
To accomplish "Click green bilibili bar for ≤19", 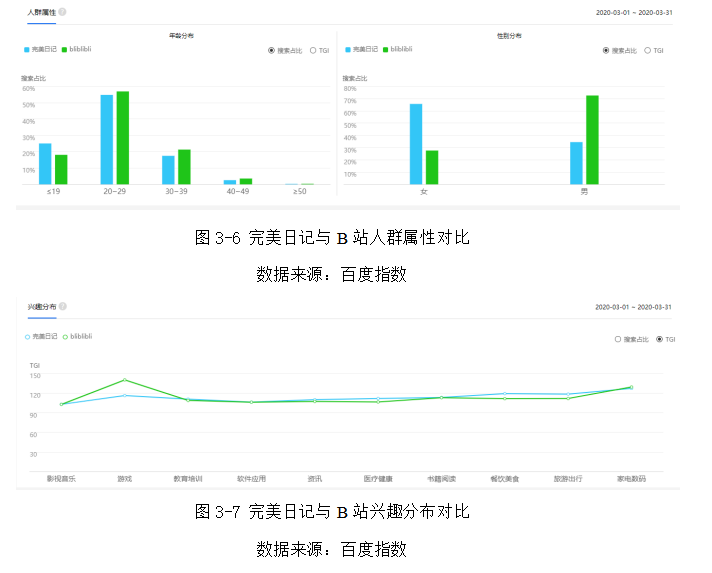I will click(61, 169).
